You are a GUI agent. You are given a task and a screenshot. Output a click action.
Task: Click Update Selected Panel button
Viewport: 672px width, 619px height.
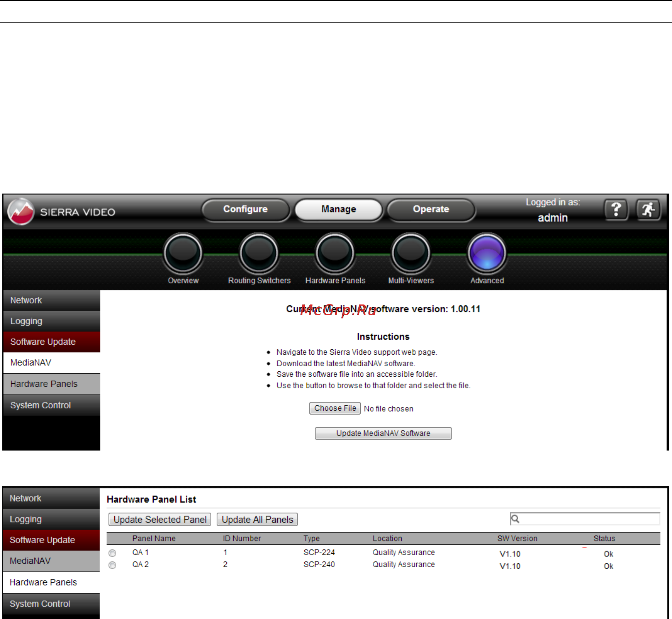tap(160, 520)
